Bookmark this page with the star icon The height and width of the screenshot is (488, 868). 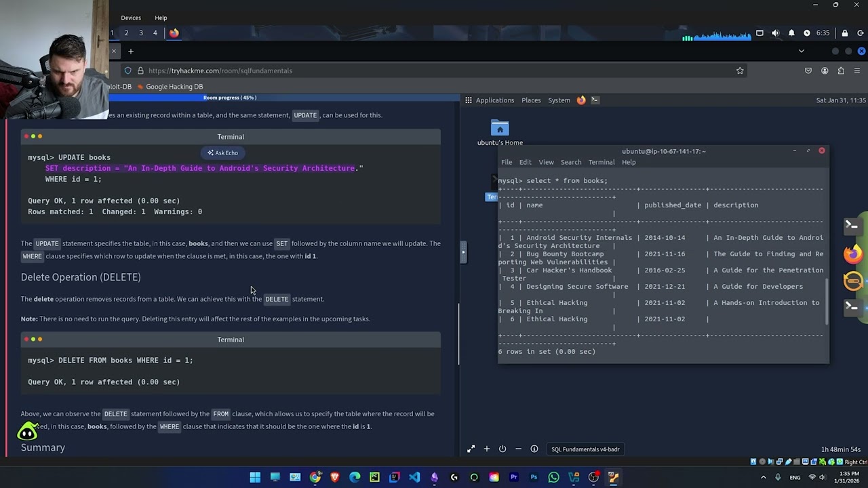point(740,70)
